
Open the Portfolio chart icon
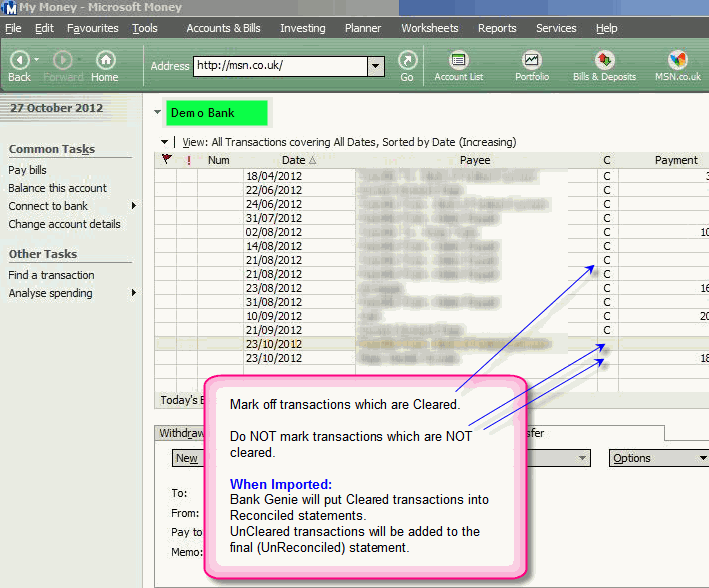pyautogui.click(x=531, y=60)
